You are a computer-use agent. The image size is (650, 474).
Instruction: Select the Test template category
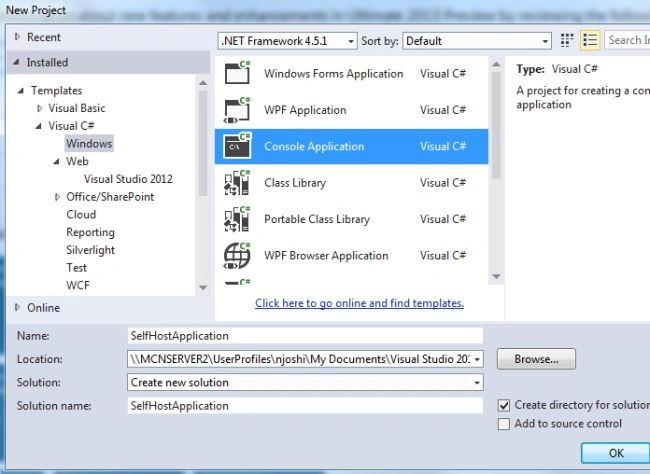click(77, 268)
